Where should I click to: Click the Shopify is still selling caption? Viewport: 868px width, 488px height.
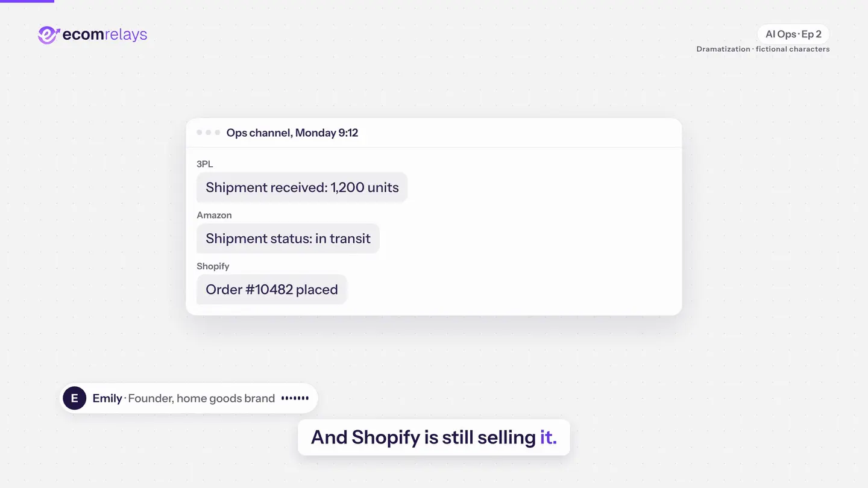[x=434, y=437]
